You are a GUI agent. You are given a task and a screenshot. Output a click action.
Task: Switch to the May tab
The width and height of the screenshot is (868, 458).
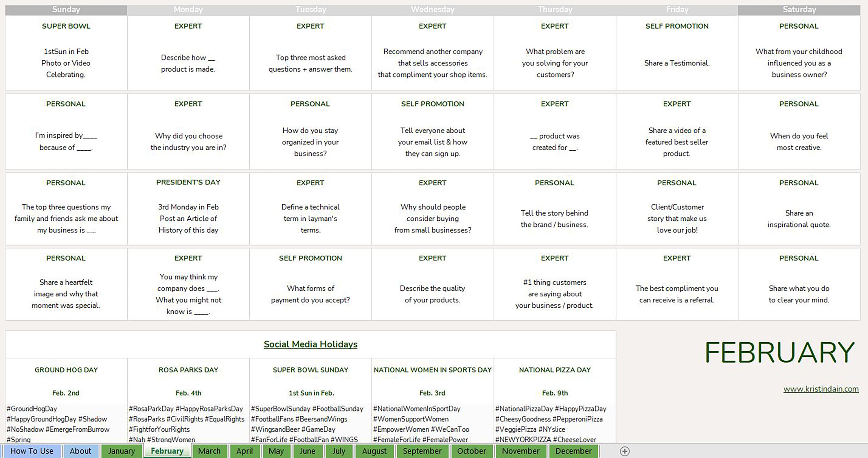click(x=277, y=451)
